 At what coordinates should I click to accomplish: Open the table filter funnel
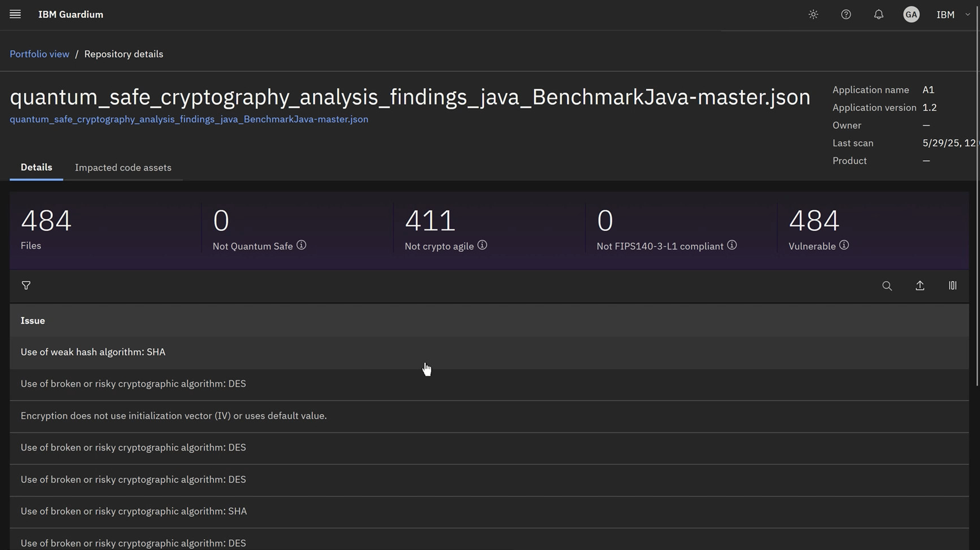[x=26, y=286]
